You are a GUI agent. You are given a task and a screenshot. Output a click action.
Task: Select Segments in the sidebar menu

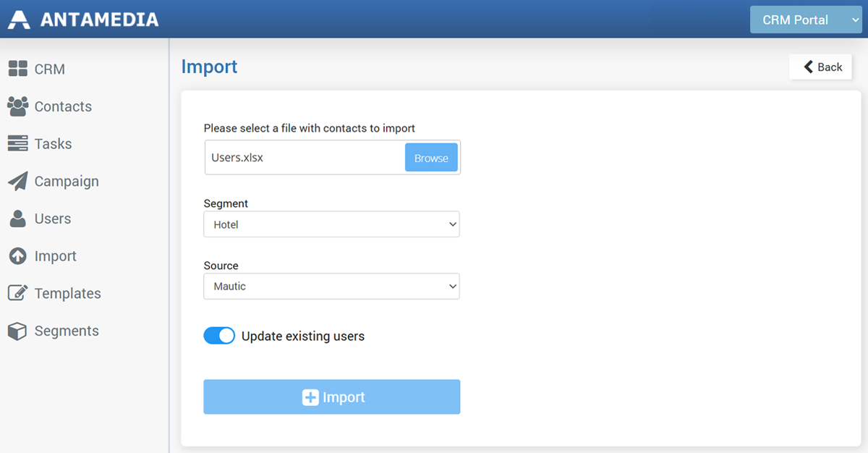click(x=67, y=331)
